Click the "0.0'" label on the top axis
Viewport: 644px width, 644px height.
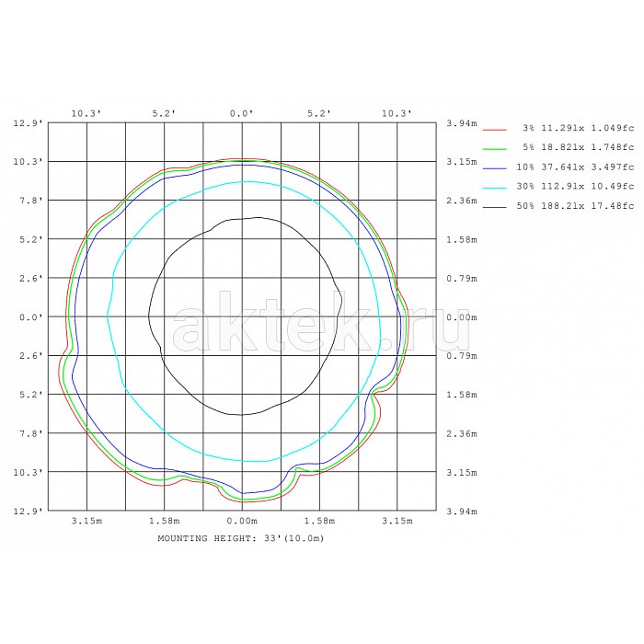coord(241,113)
